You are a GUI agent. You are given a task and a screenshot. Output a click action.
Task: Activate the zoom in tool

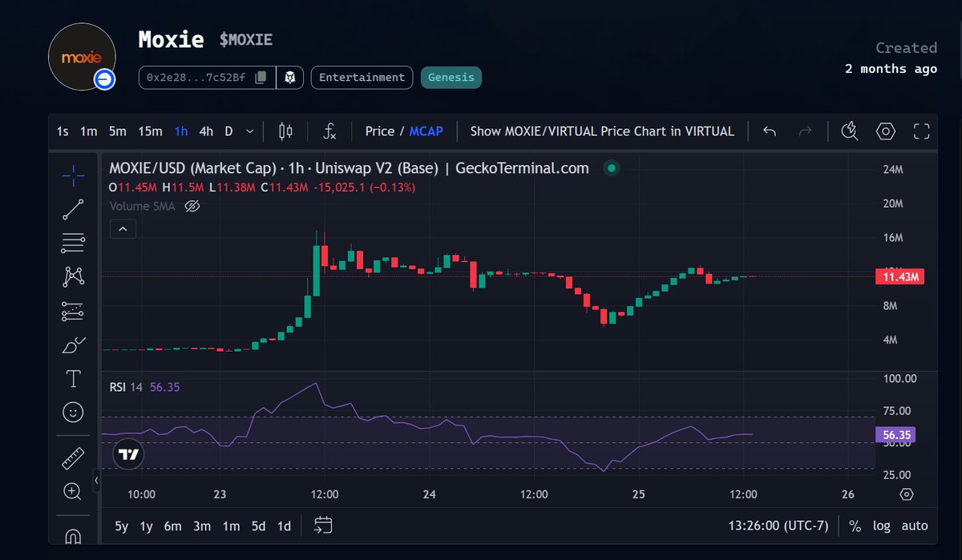point(73,491)
